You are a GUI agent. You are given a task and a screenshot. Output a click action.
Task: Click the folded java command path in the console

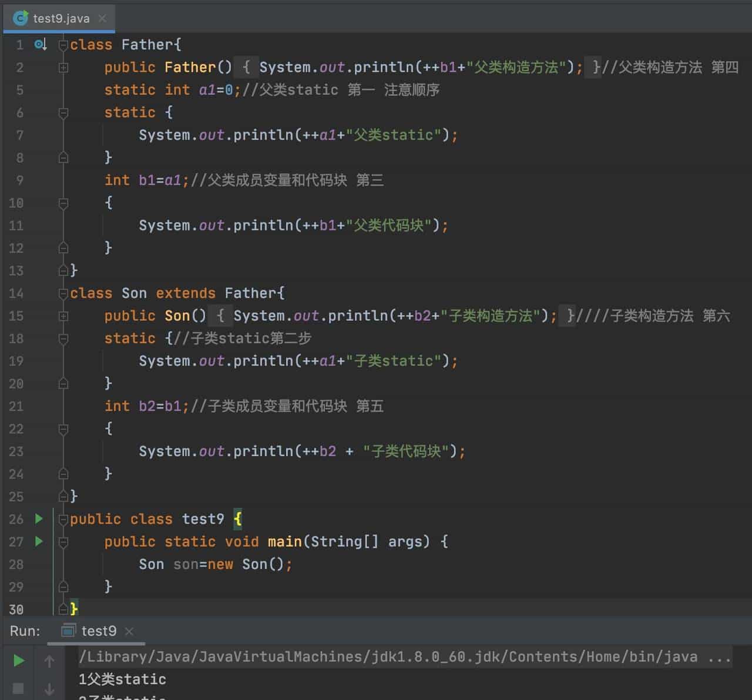(x=388, y=657)
